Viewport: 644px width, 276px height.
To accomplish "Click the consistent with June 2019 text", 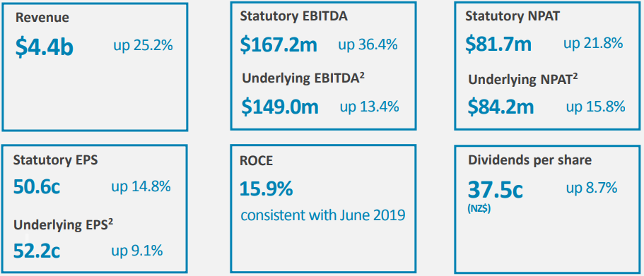I will point(323,215).
